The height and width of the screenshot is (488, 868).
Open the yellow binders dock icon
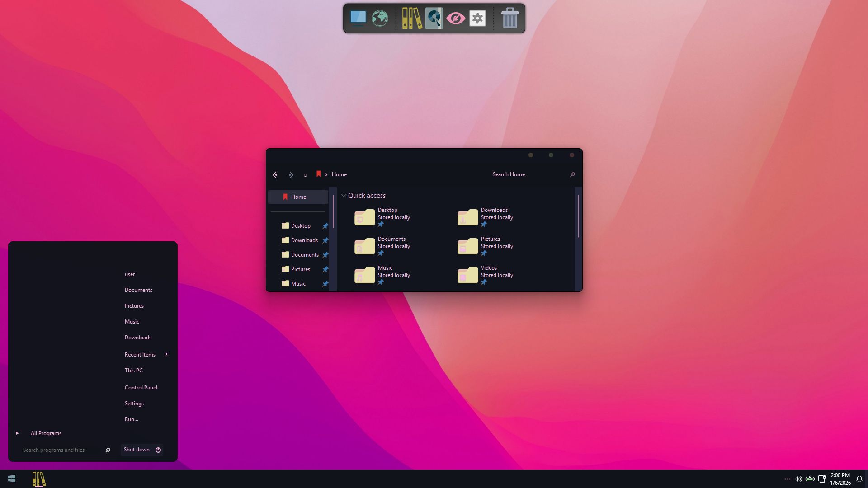coord(412,18)
